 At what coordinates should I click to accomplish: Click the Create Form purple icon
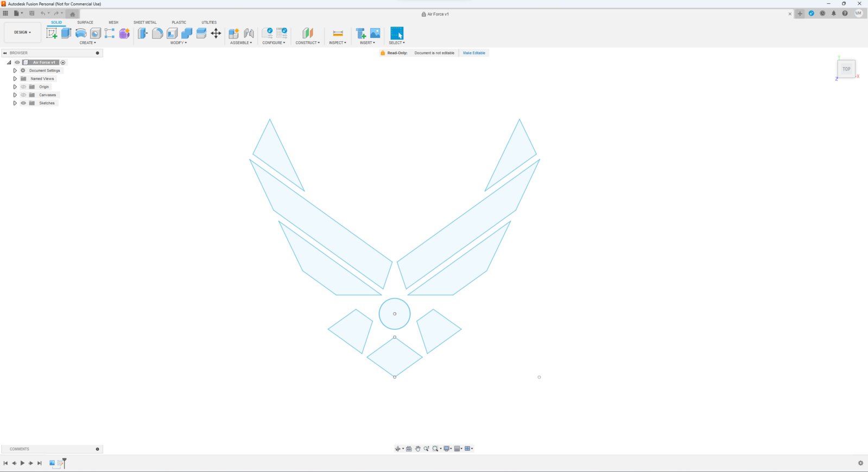[124, 33]
